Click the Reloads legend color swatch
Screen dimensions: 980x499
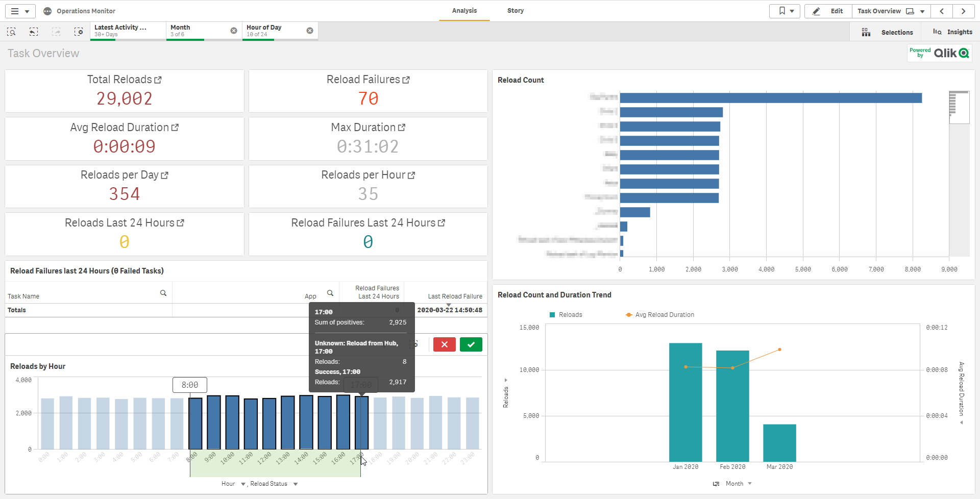coord(552,315)
